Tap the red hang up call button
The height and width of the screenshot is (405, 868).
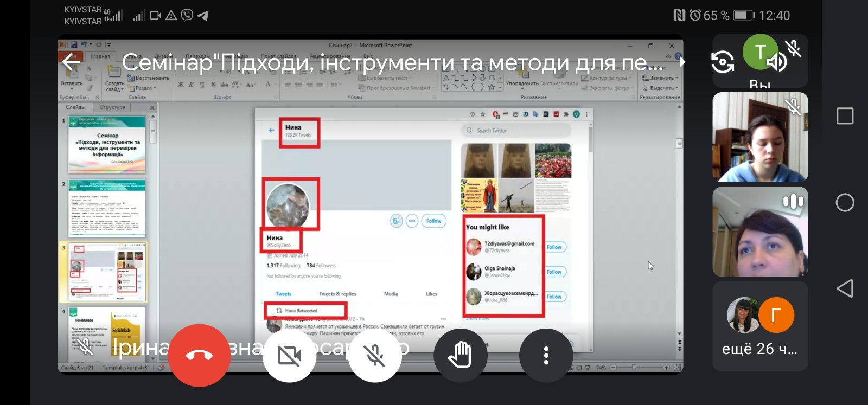(x=199, y=356)
